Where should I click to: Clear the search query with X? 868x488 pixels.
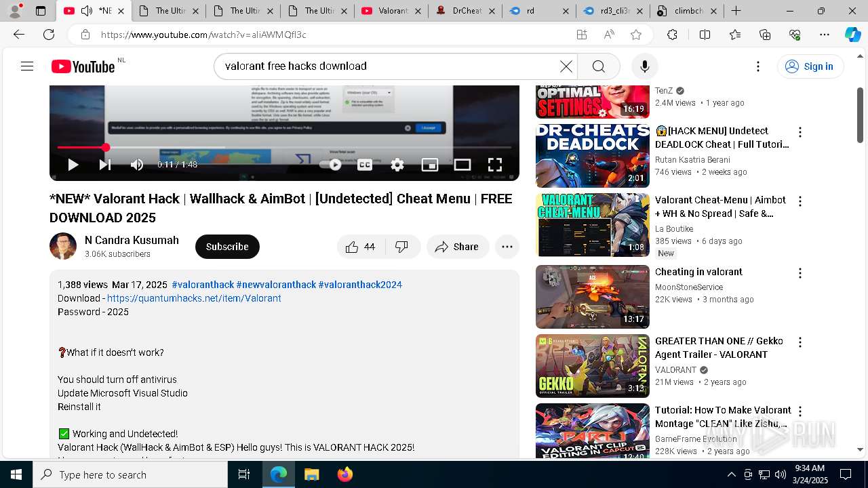pos(566,66)
